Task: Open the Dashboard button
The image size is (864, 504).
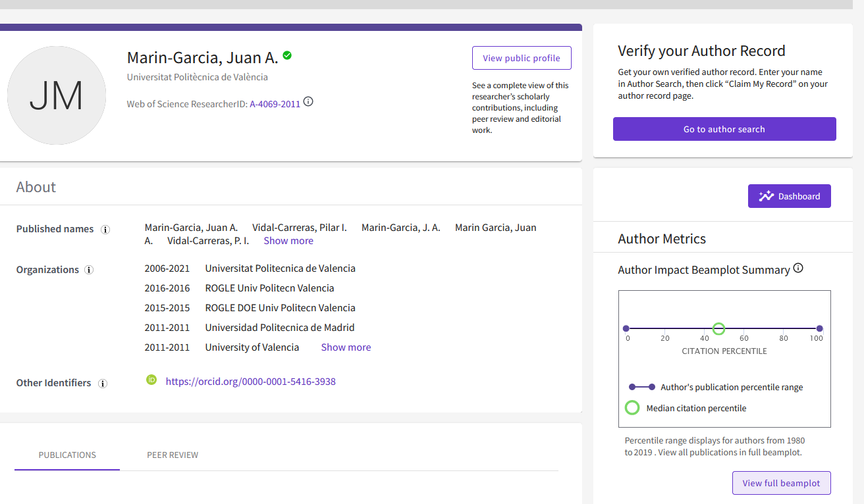Action: [x=789, y=196]
